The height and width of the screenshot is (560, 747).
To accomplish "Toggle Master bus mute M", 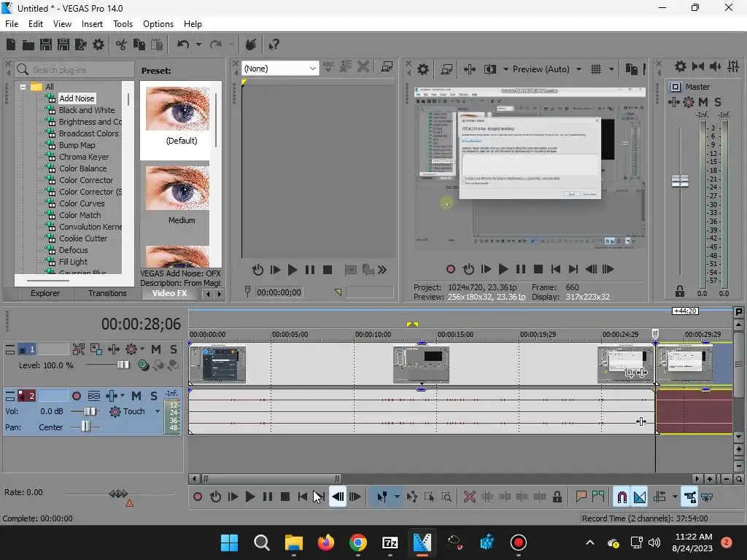I will coord(703,102).
